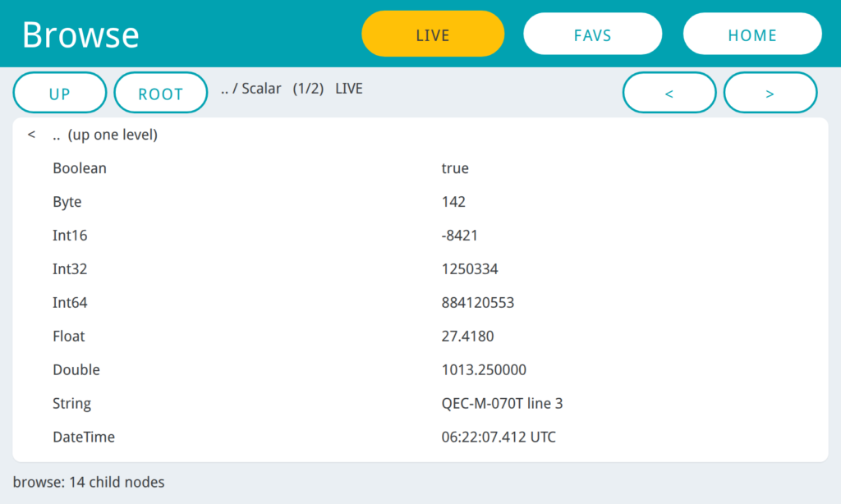
Task: Click the '.. / Scalar' breadcrumb path
Action: click(x=251, y=89)
